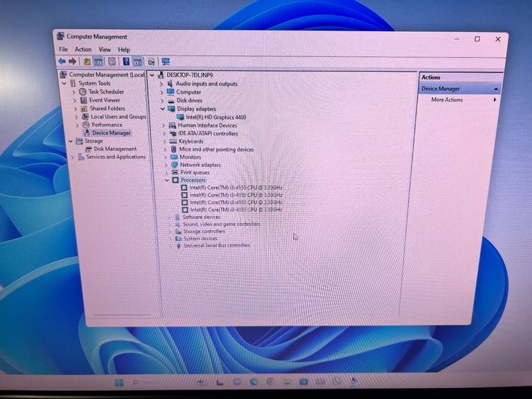
Task: Click the Audio inputs and outputs speaker icon
Action: (170, 83)
